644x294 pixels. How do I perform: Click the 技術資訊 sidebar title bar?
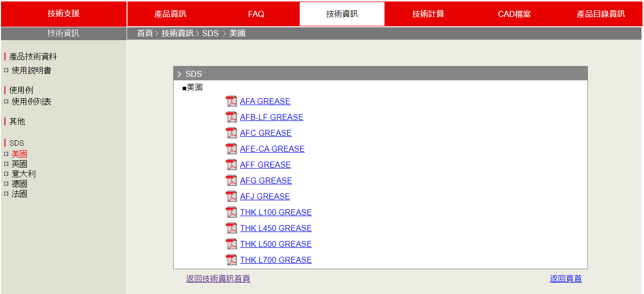64,33
